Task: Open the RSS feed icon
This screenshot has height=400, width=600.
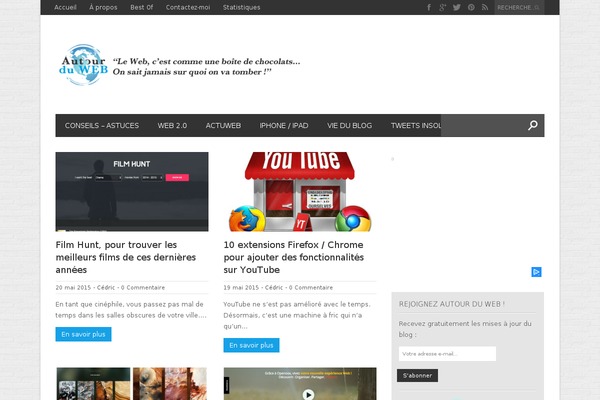Action: coord(485,7)
